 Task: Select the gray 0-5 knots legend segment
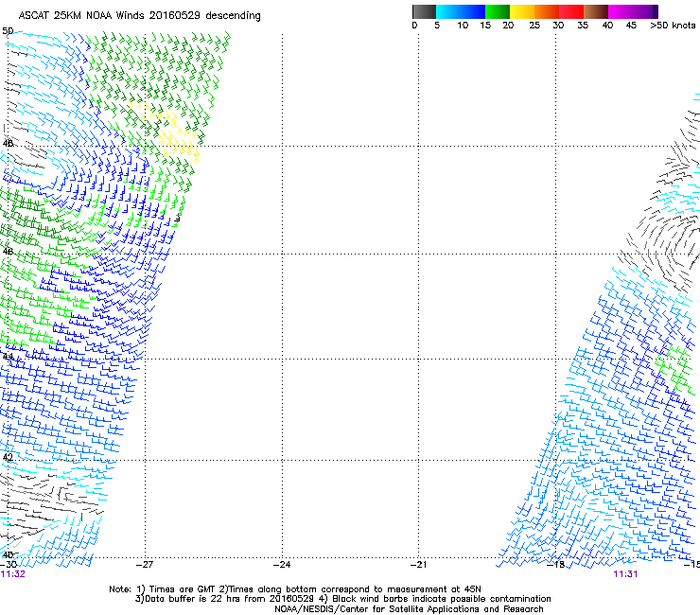[424, 11]
